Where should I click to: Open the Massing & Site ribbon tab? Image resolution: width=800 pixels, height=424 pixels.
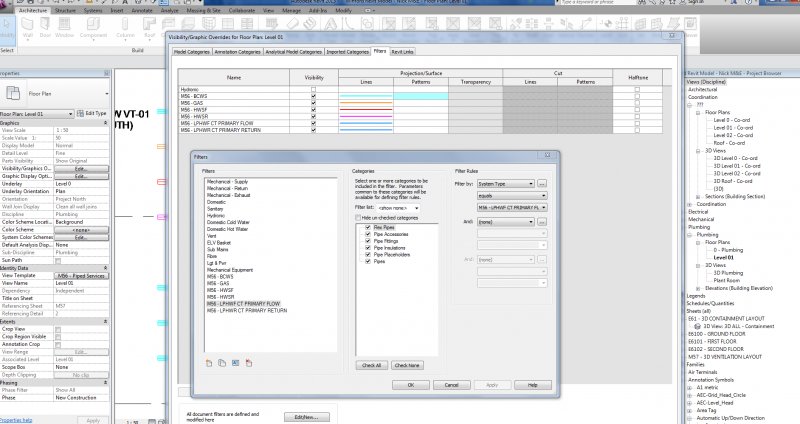[x=203, y=10]
